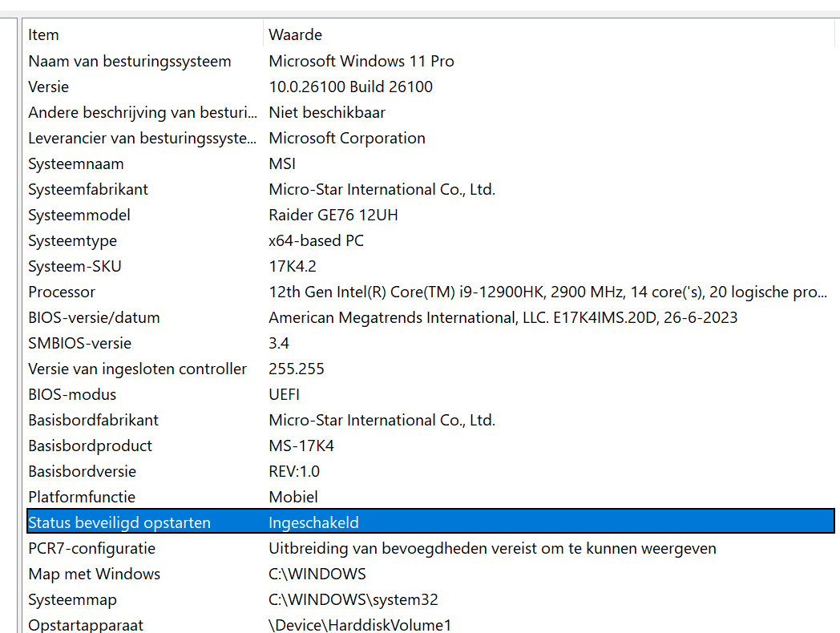This screenshot has width=840, height=633.
Task: Select the "Naam van besturingssysteem" row
Action: (x=130, y=61)
